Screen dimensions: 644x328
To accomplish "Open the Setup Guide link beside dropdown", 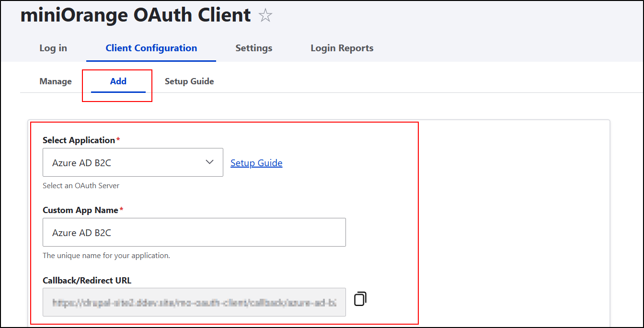I will (256, 163).
